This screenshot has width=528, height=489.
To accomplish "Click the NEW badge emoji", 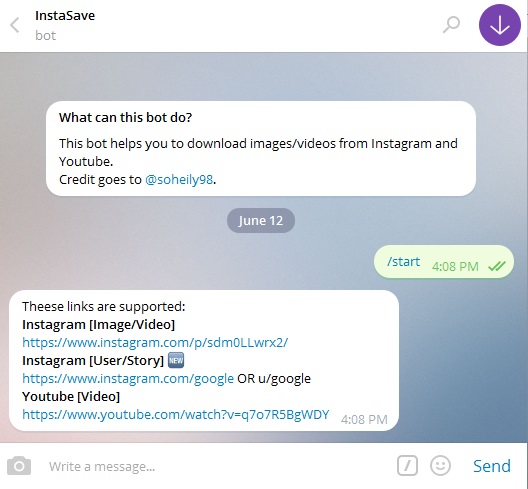I will (x=176, y=360).
